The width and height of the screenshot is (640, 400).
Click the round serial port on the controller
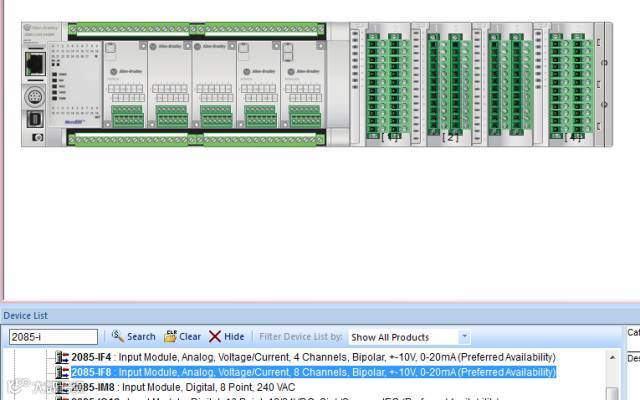(x=35, y=97)
